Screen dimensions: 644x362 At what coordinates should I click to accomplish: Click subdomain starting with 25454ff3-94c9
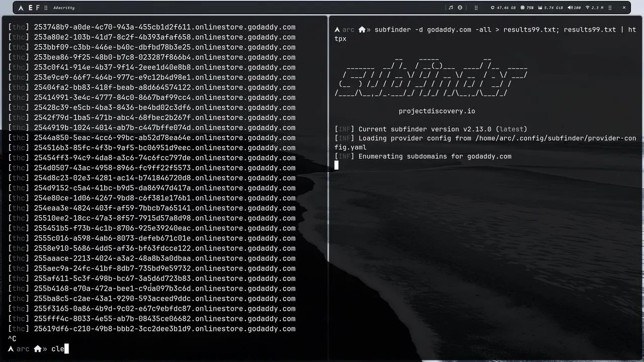click(165, 158)
